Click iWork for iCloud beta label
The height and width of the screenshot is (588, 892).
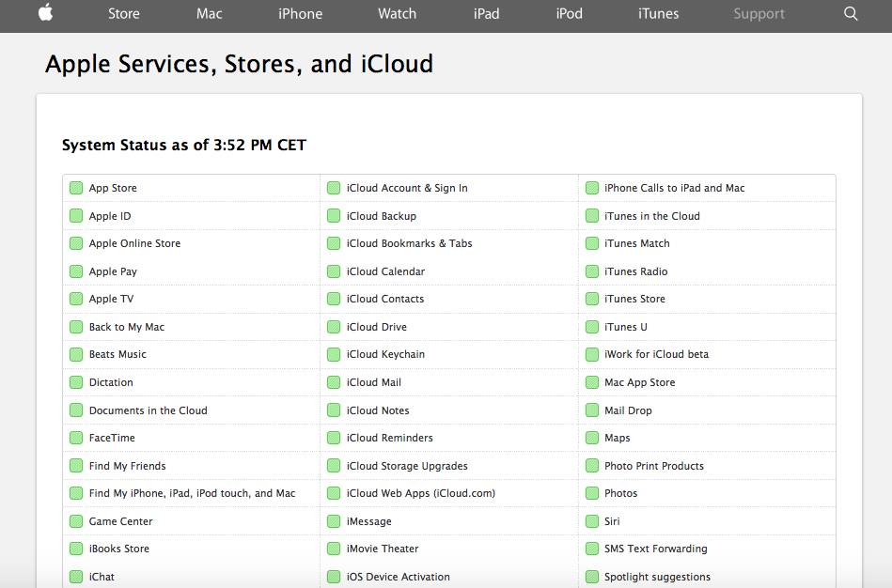click(x=656, y=354)
